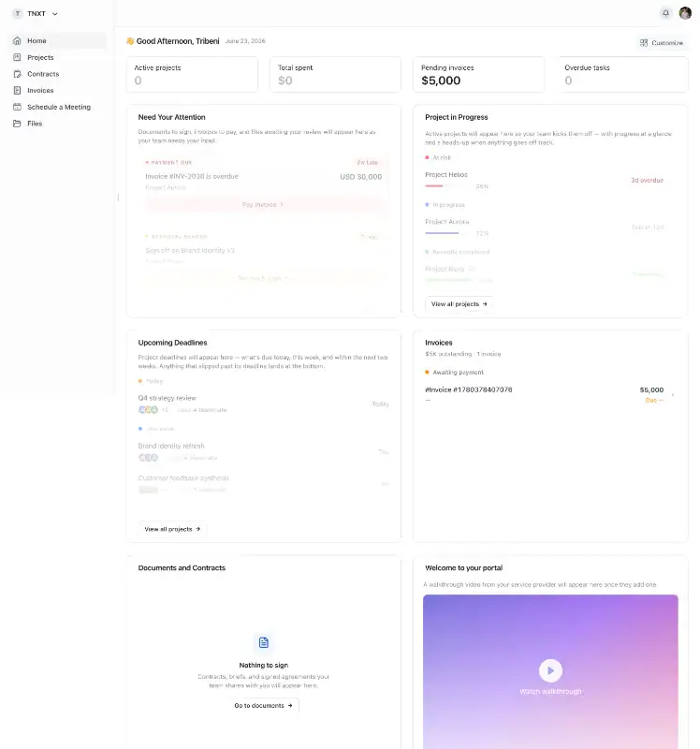Play the walkthrough video

coord(550,670)
